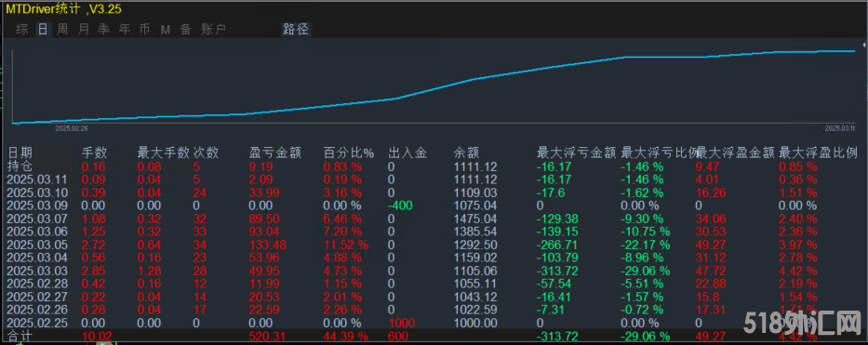Click the blue equity curve line
The width and height of the screenshot is (868, 345).
click(x=434, y=88)
